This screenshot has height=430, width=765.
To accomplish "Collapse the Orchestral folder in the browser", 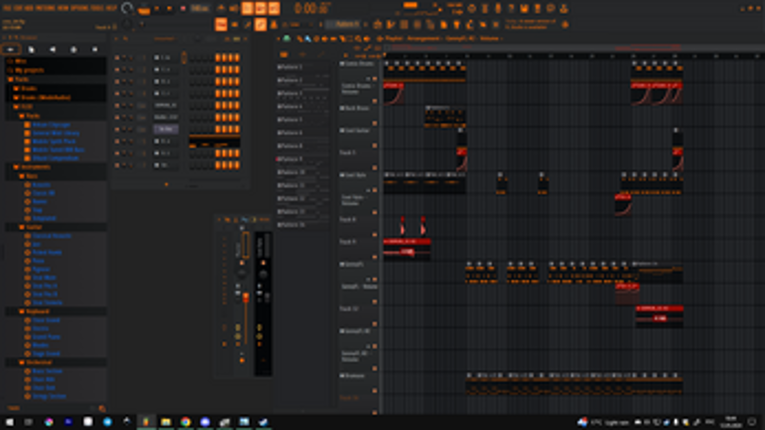I will [39, 362].
